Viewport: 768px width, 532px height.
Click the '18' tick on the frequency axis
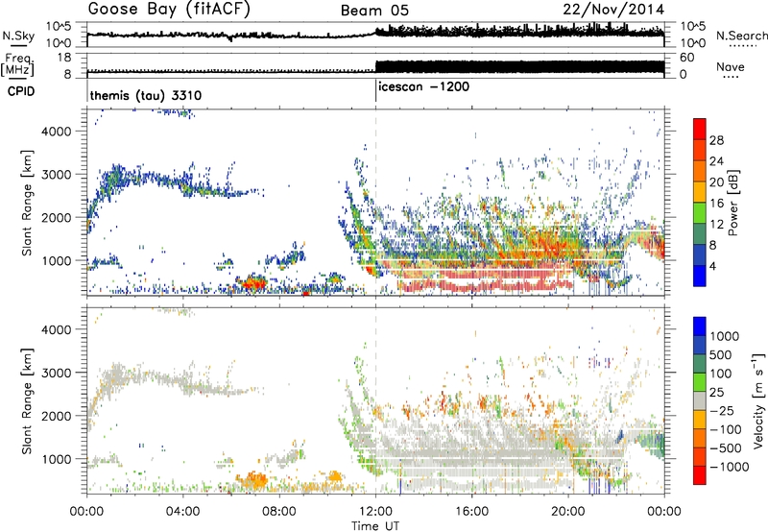[63, 58]
